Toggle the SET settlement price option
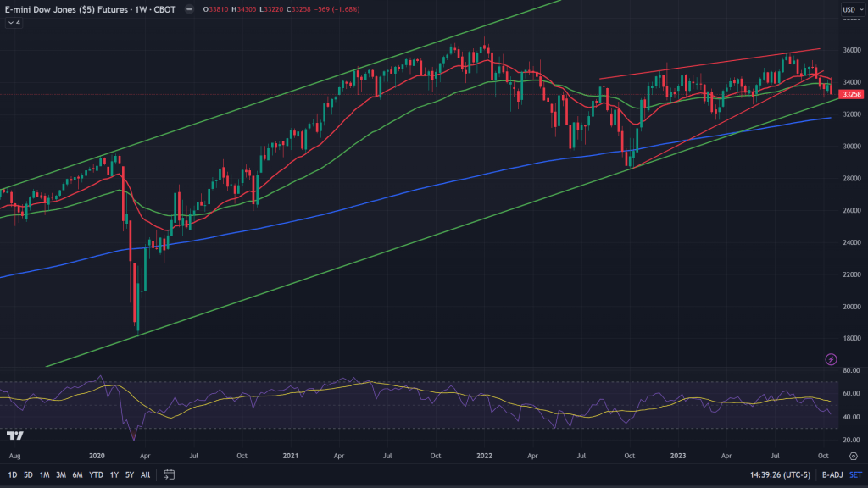Viewport: 868px width, 488px height. tap(854, 474)
